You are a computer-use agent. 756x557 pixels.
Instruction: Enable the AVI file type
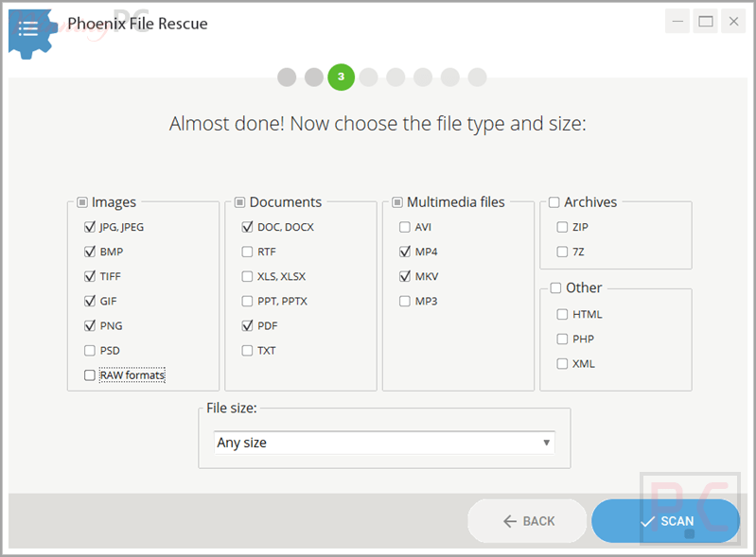(x=405, y=227)
